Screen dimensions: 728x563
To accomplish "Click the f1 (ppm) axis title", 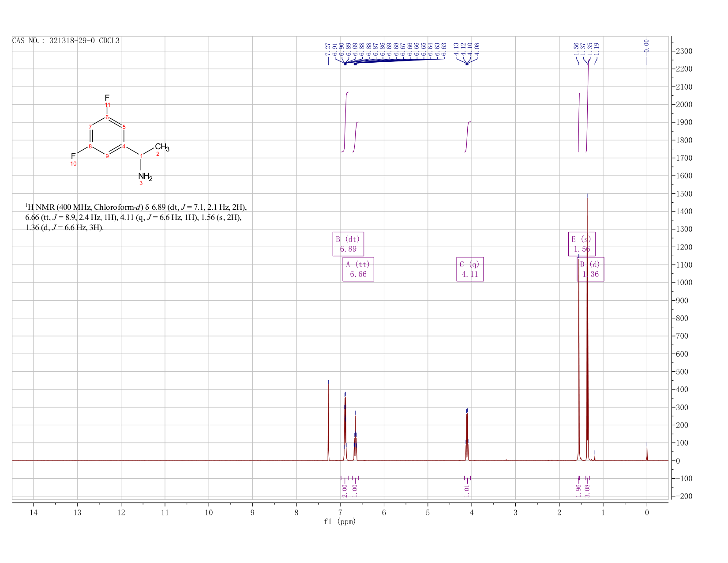I will coord(340,521).
